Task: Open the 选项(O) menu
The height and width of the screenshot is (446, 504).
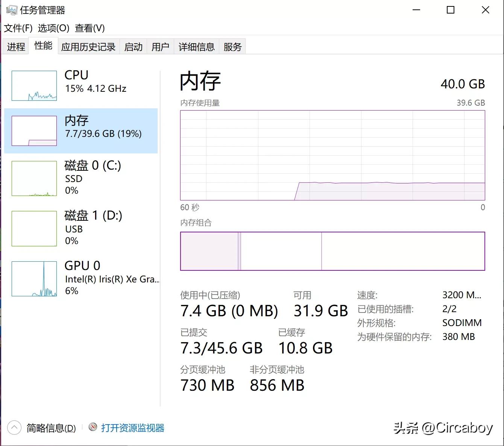Action: [x=53, y=28]
